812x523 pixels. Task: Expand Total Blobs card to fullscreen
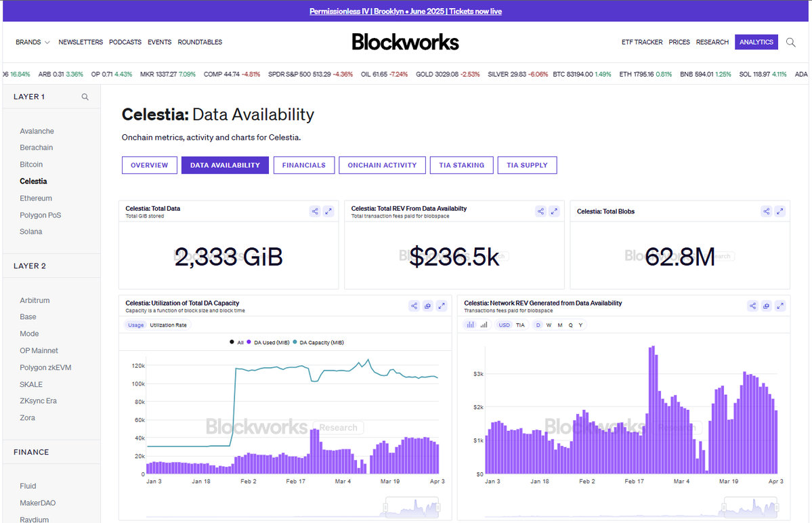[x=780, y=211]
